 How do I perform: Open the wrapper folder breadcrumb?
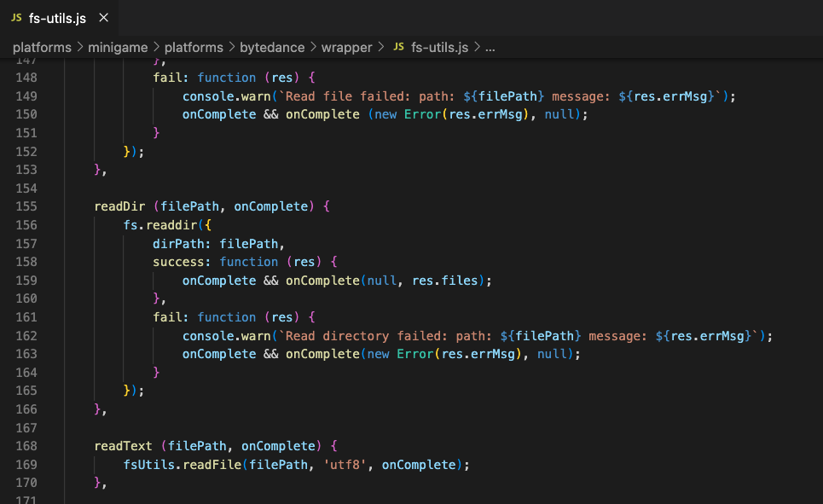[346, 47]
